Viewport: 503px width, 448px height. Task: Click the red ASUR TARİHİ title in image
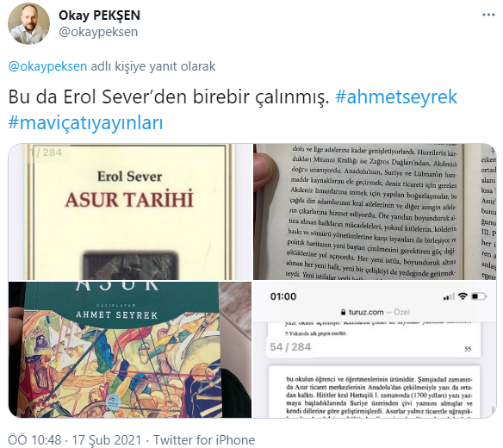coord(129,199)
